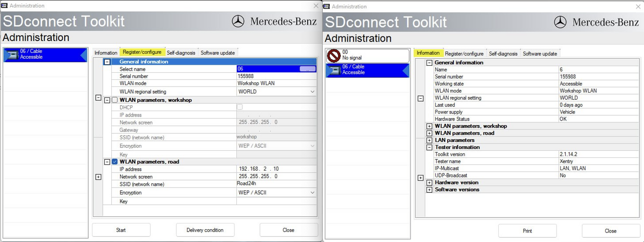Image resolution: width=644 pixels, height=242 pixels.
Task: Click the Toolkit version value 2.1.14.2
Action: pyautogui.click(x=599, y=155)
